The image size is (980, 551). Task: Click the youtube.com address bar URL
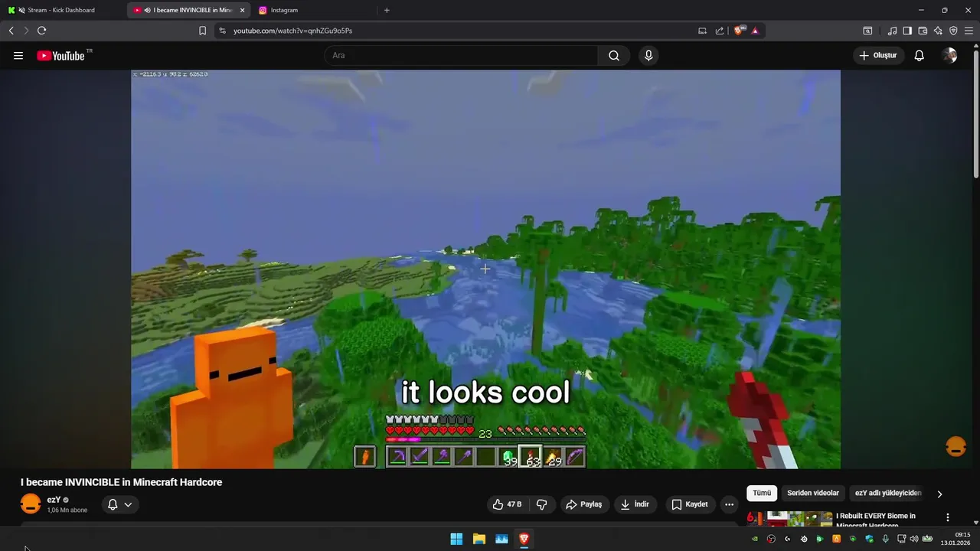click(x=292, y=31)
